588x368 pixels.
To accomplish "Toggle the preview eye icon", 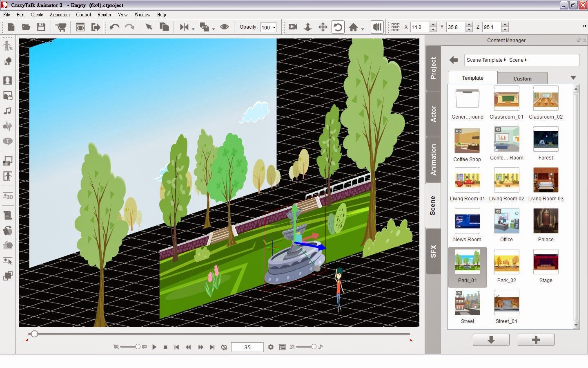I will click(x=224, y=27).
